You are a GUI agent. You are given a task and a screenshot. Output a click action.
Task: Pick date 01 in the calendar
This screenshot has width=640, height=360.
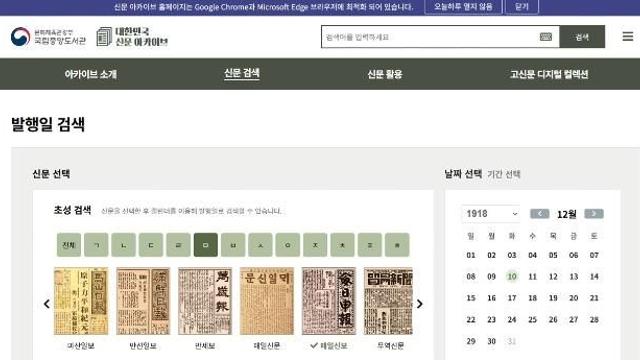tap(471, 255)
